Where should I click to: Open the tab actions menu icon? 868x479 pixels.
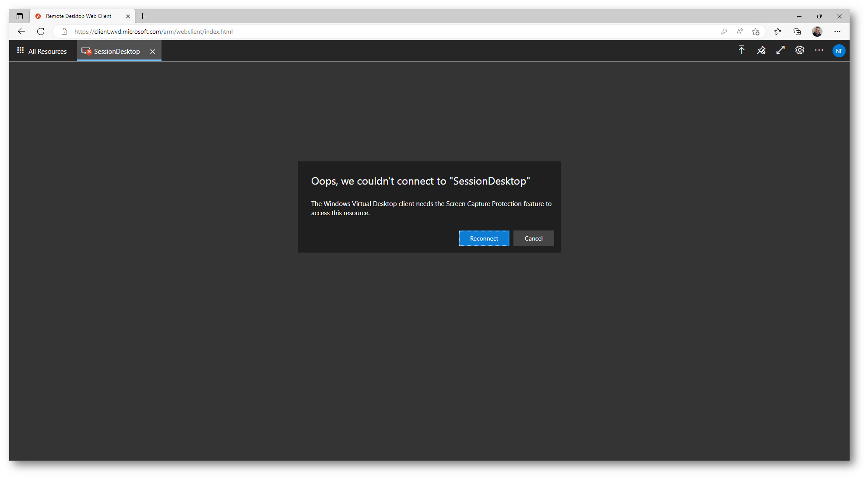[20, 16]
